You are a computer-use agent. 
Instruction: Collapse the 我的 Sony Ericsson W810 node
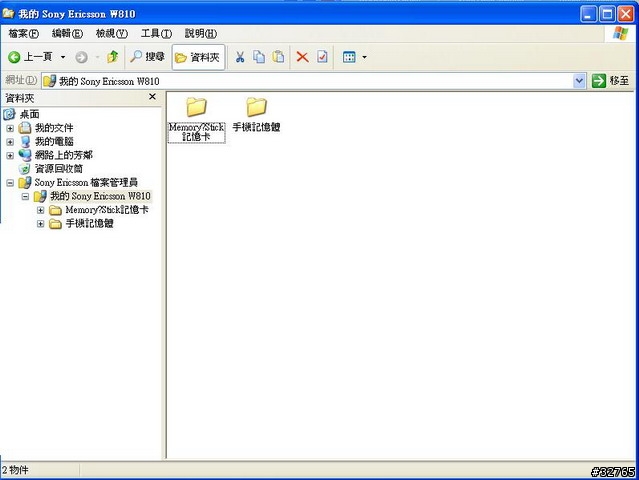click(x=25, y=196)
